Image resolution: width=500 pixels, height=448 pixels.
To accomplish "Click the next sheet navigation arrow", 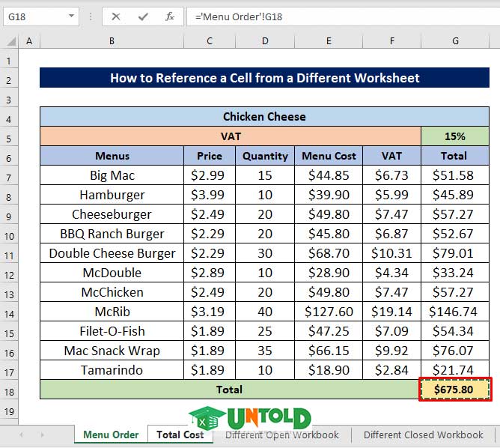I will pyautogui.click(x=42, y=435).
